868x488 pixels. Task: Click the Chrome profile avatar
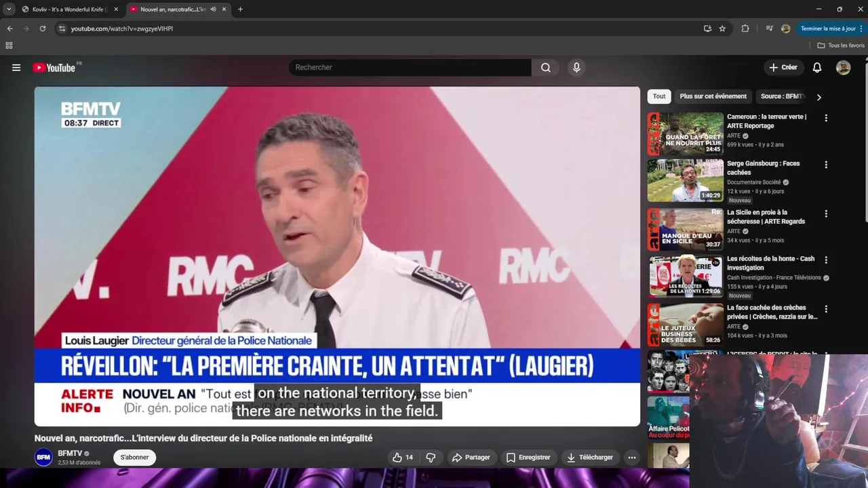click(x=786, y=28)
